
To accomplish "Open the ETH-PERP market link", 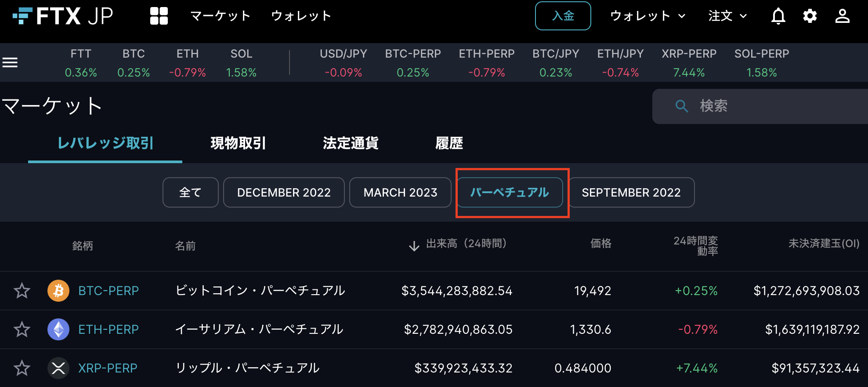I will click(x=108, y=329).
